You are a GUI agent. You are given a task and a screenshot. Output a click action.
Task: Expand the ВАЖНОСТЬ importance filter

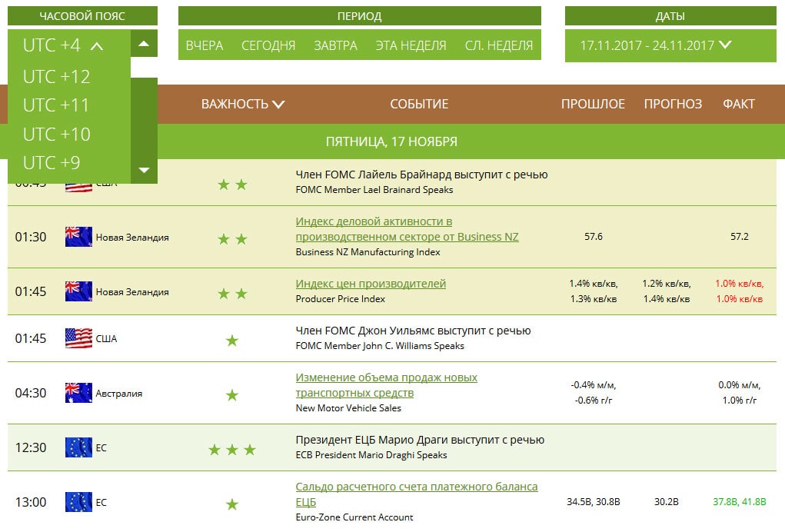(x=243, y=104)
